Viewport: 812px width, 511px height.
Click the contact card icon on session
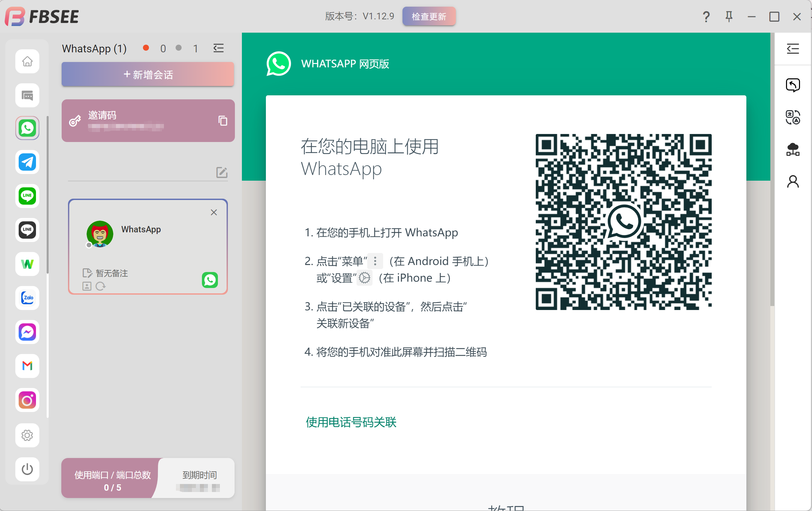(87, 286)
